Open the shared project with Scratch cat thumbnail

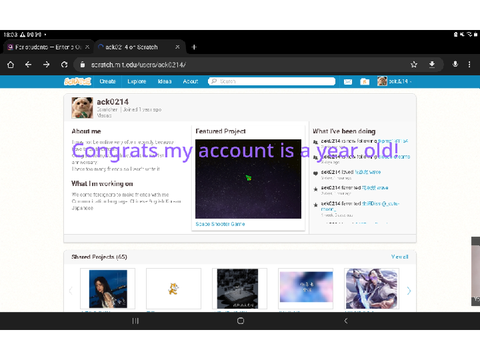coord(174,289)
